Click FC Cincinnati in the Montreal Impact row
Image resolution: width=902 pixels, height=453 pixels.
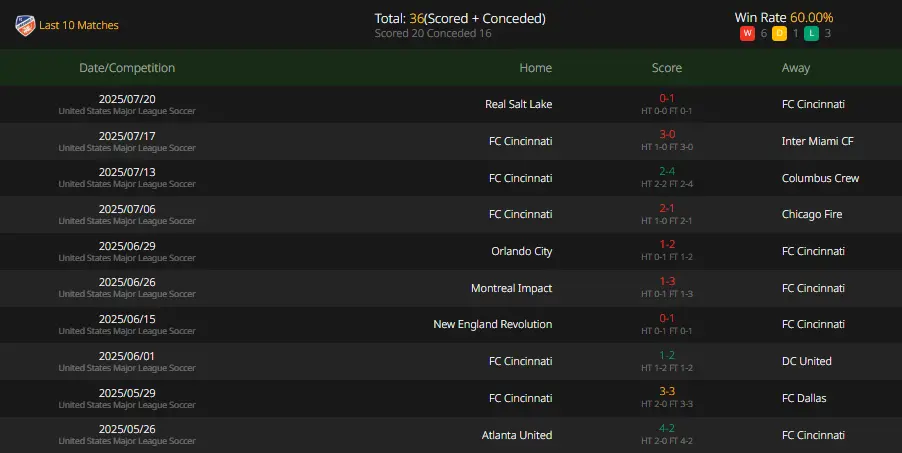pos(813,288)
